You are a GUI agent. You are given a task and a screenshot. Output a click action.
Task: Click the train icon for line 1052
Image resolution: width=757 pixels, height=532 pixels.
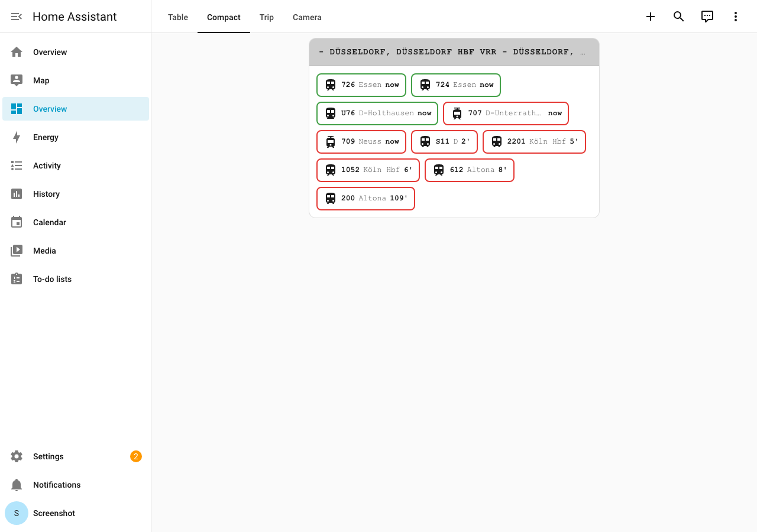click(x=331, y=170)
